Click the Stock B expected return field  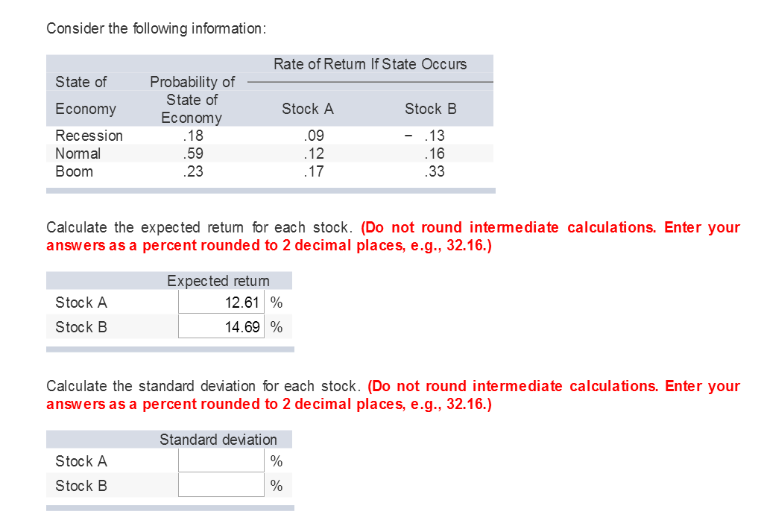pyautogui.click(x=221, y=327)
